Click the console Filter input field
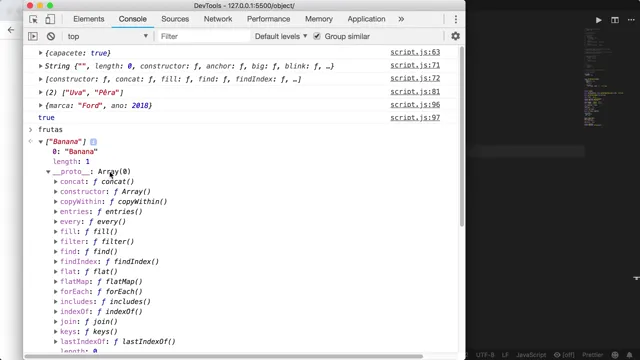This screenshot has height=360, width=640. click(x=204, y=36)
